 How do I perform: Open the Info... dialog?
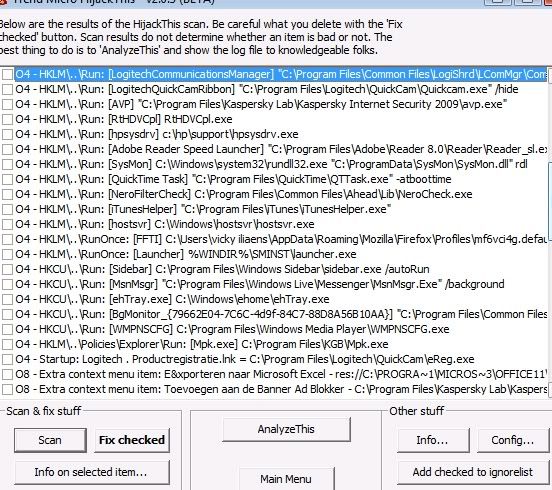click(x=432, y=440)
